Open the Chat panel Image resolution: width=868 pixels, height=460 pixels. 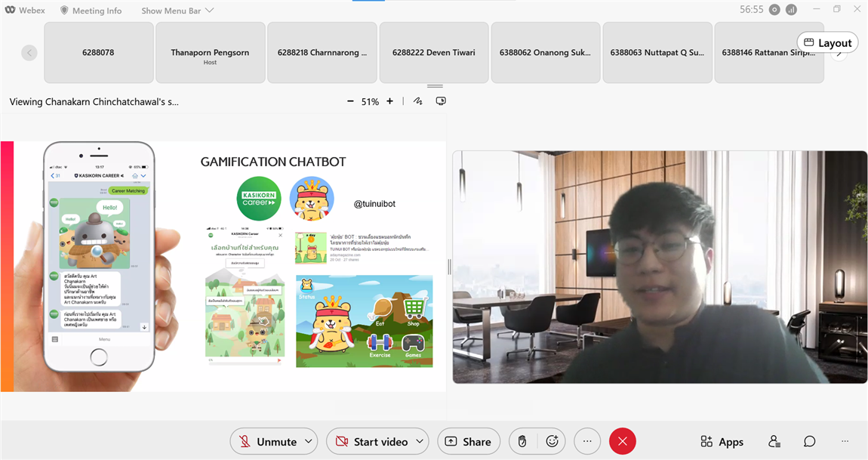coord(809,441)
